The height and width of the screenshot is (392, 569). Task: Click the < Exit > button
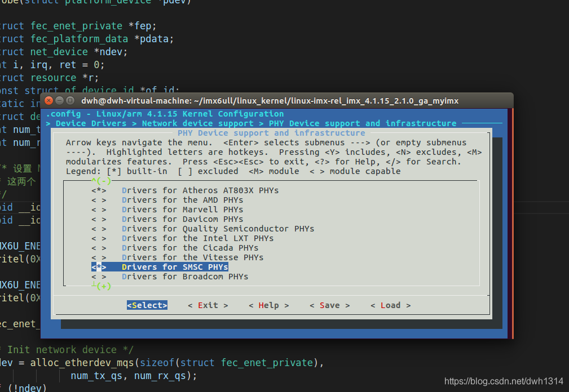pyautogui.click(x=208, y=305)
